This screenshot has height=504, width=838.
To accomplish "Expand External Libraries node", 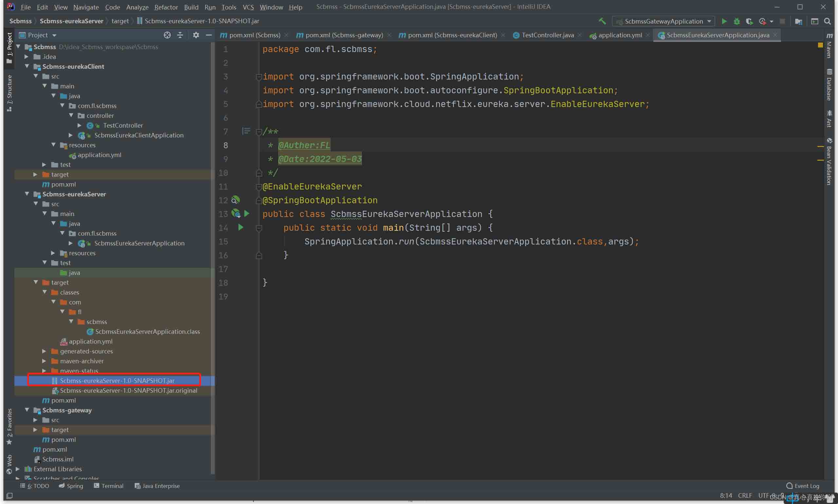I will (x=18, y=469).
